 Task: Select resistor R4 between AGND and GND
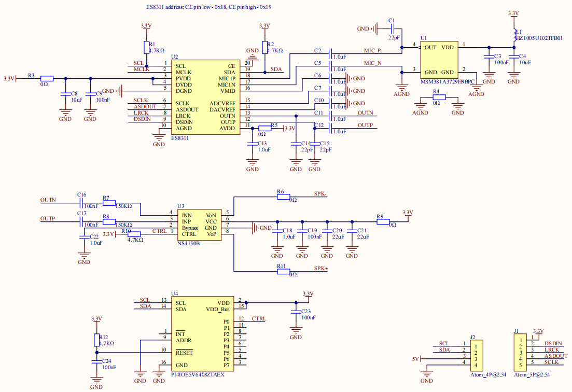(x=439, y=97)
